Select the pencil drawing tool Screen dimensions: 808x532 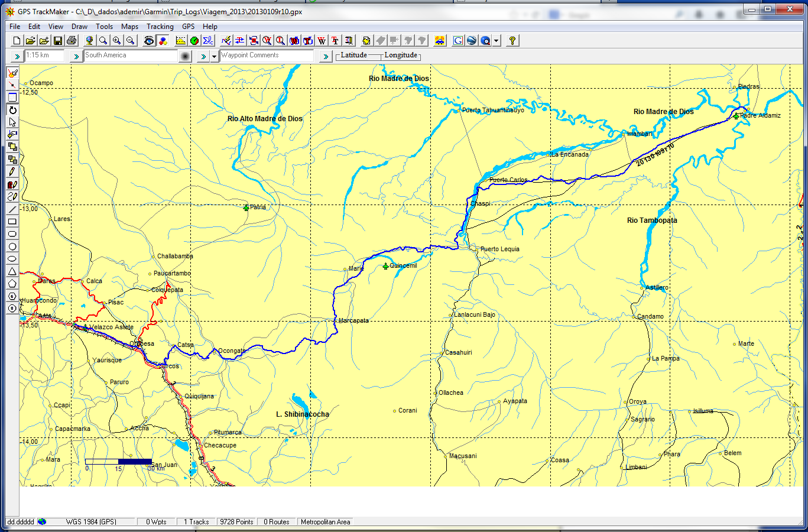(12, 172)
